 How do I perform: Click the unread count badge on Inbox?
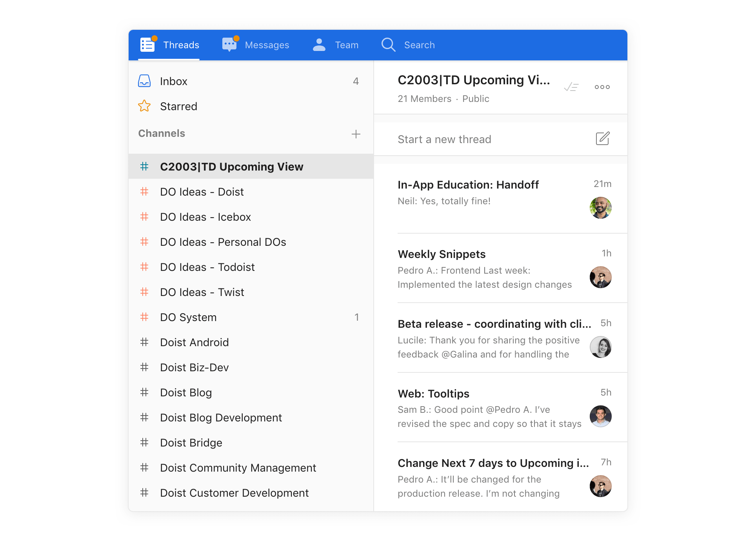click(x=356, y=81)
